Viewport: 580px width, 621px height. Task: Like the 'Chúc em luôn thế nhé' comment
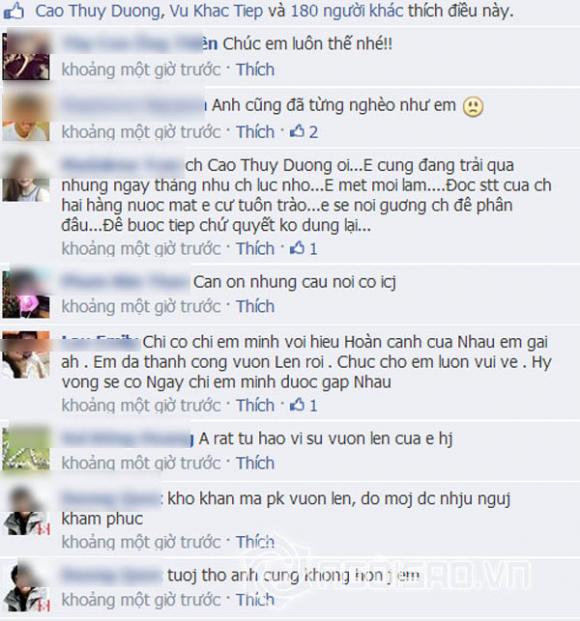point(255,70)
